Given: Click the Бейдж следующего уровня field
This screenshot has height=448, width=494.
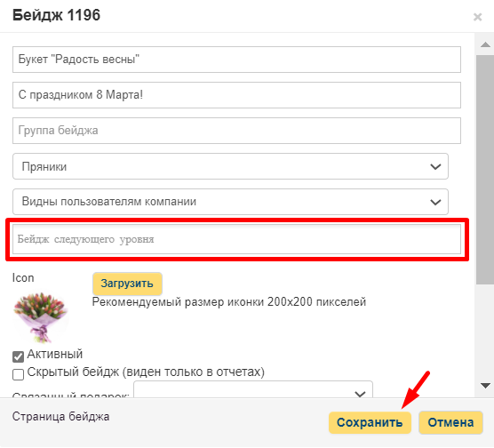Looking at the screenshot, I should point(236,239).
